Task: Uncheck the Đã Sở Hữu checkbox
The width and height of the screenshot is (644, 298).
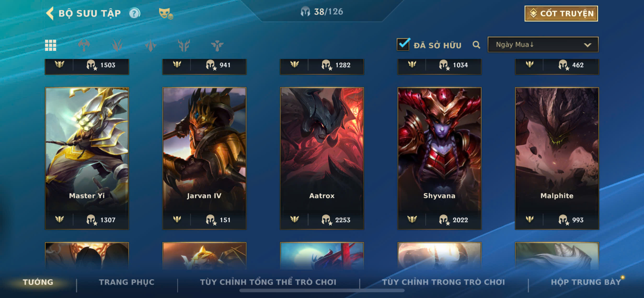Action: 403,44
